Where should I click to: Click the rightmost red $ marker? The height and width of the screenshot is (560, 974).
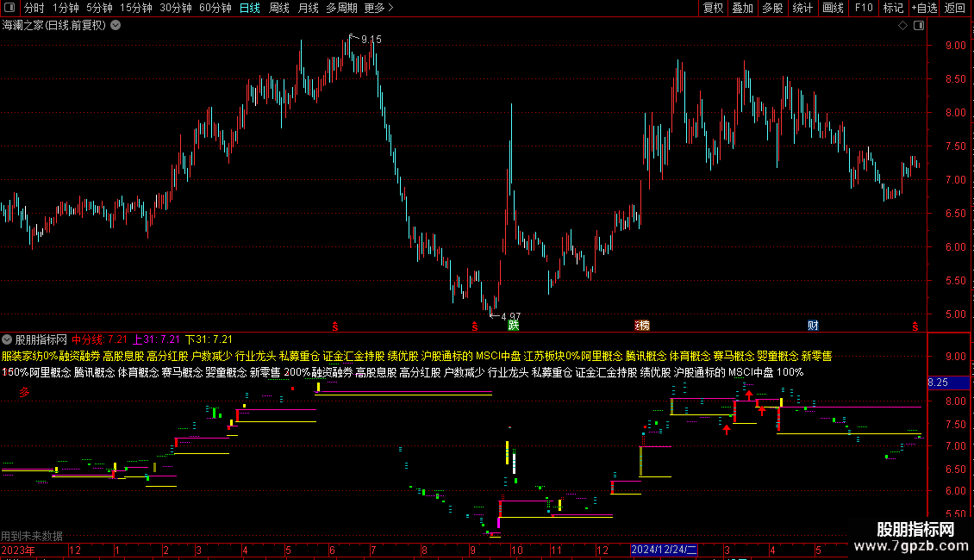[x=915, y=327]
